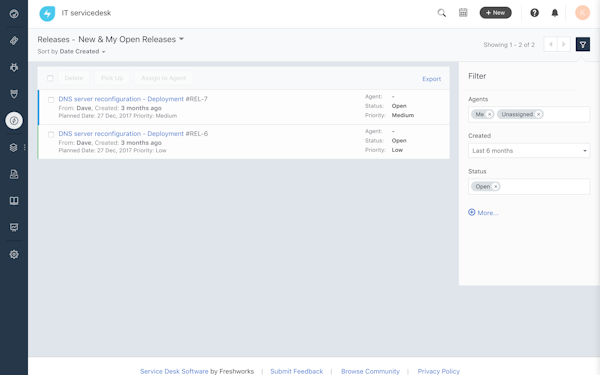This screenshot has height=375, width=600.
Task: Click inside the Agents filter field
Action: point(529,114)
